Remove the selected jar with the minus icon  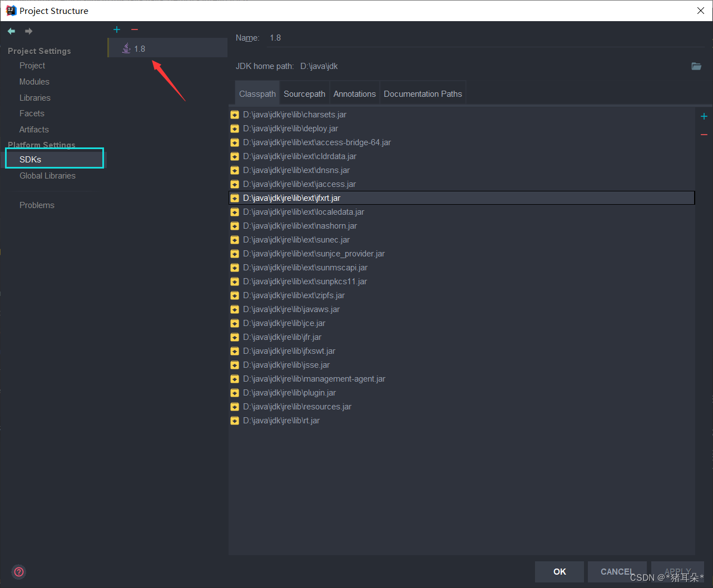pos(704,134)
